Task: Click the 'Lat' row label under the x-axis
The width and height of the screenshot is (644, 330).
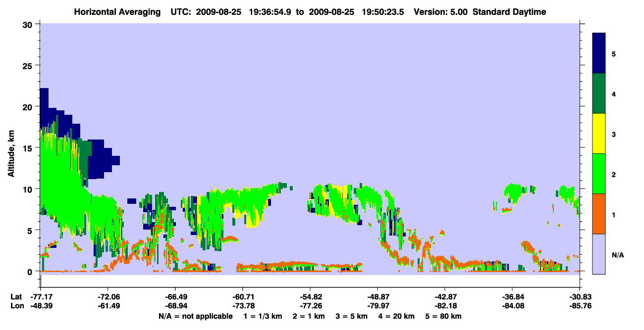Action: pos(16,297)
